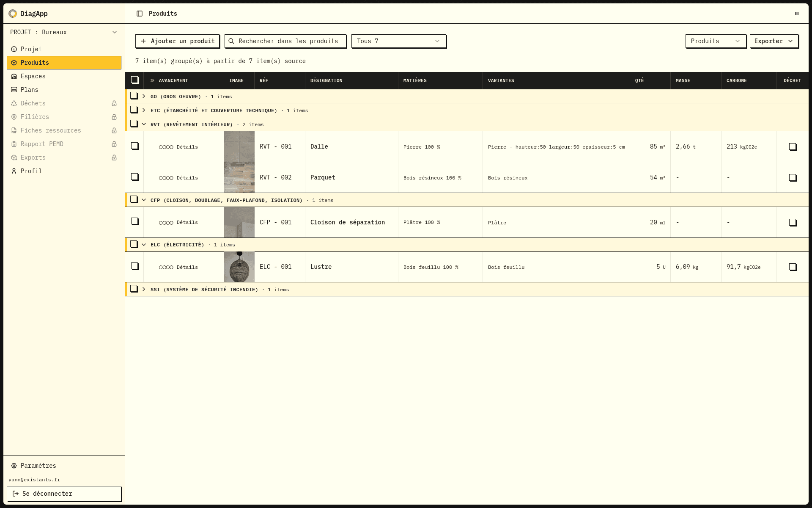Image resolution: width=812 pixels, height=508 pixels.
Task: Click the Rapport PEMD clipboard icon
Action: pyautogui.click(x=14, y=144)
